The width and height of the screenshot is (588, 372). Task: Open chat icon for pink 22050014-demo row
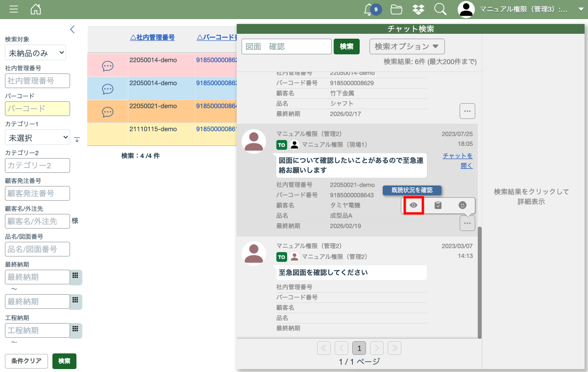pos(108,66)
